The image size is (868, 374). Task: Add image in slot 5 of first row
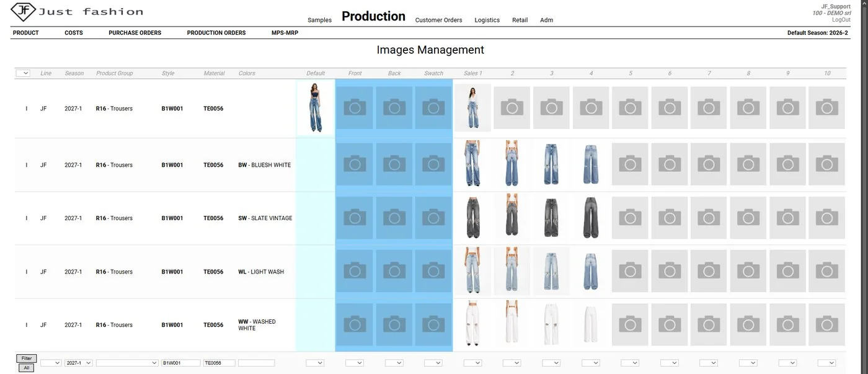(630, 108)
